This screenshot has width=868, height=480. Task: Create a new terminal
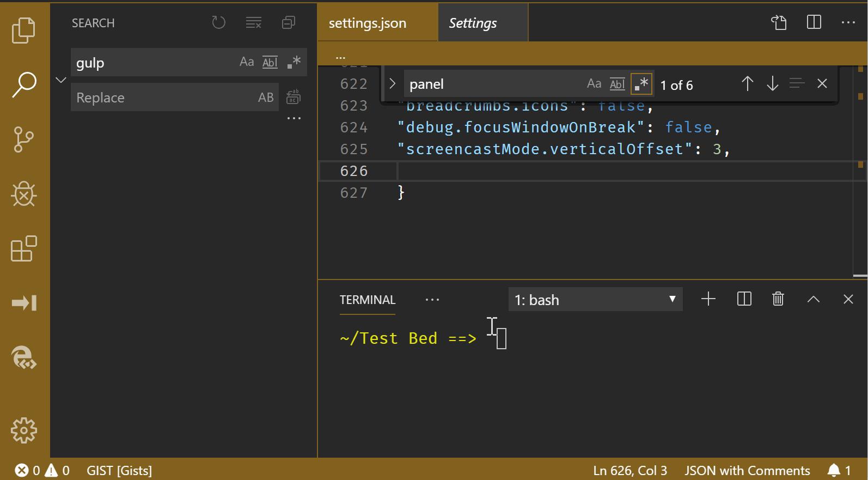click(x=708, y=299)
